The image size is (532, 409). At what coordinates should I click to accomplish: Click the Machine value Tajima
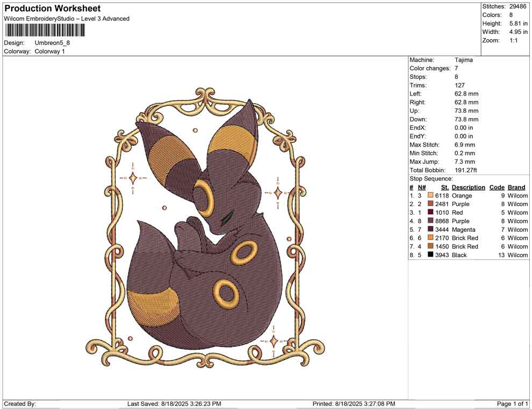[x=463, y=60]
